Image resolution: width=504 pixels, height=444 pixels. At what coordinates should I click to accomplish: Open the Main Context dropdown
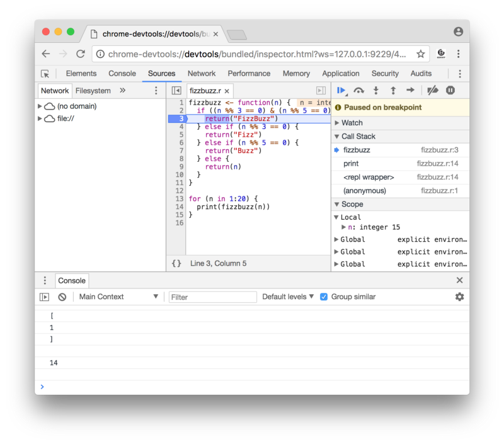118,297
